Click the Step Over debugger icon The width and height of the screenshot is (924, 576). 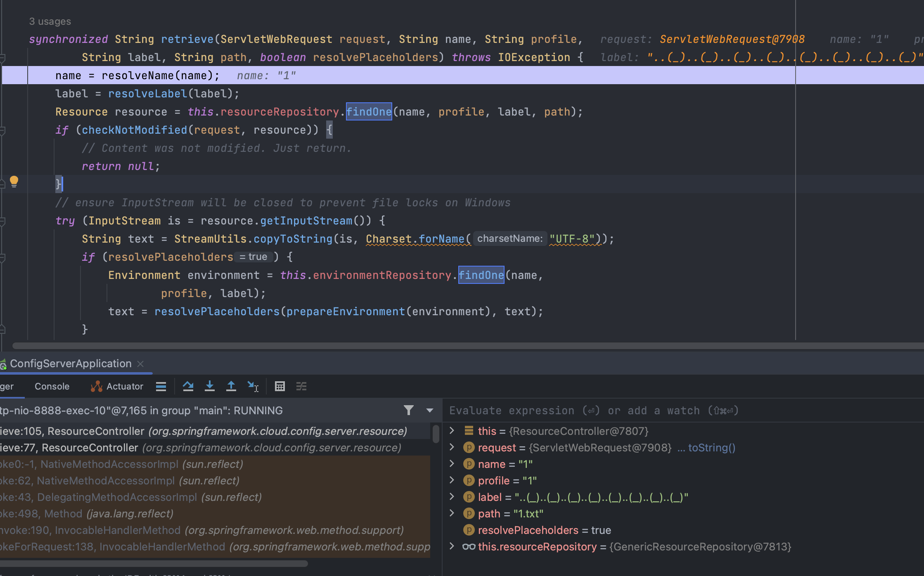(x=188, y=386)
